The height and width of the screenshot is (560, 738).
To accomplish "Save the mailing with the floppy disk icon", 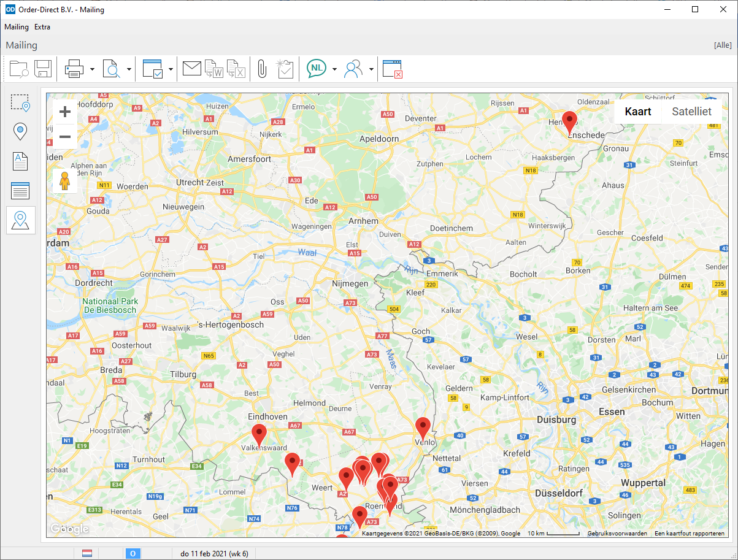I will tap(43, 69).
